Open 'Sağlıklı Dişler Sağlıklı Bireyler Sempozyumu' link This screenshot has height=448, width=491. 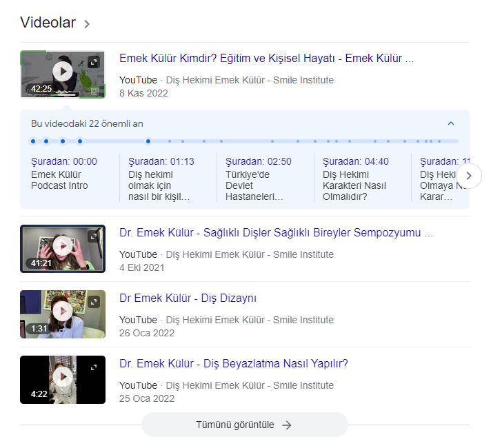[x=276, y=232]
